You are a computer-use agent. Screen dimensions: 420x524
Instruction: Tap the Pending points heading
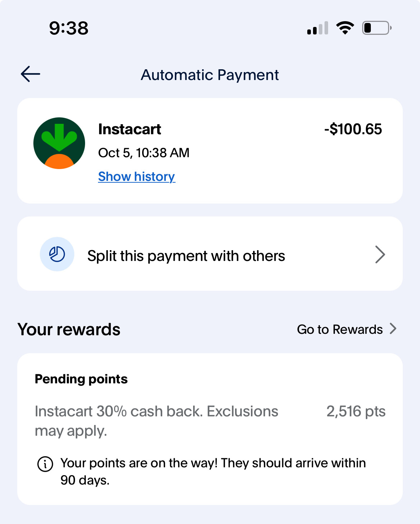click(x=81, y=379)
